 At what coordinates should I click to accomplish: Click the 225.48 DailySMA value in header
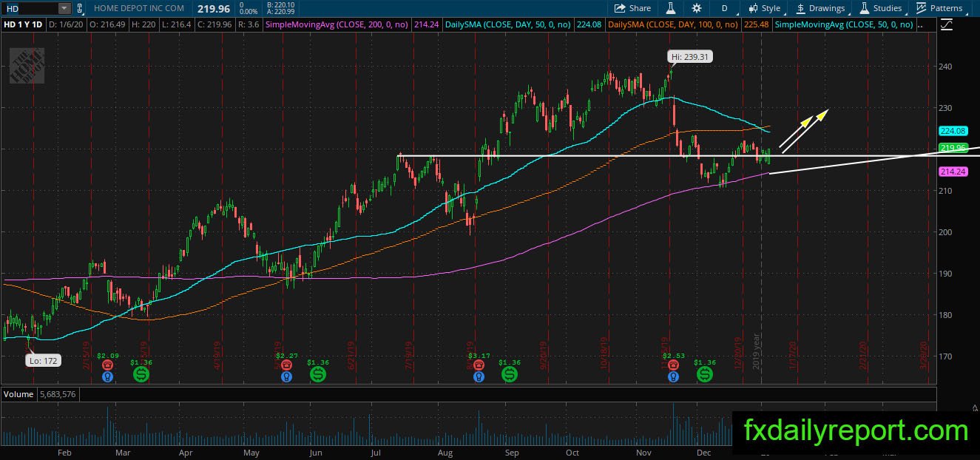tap(757, 24)
